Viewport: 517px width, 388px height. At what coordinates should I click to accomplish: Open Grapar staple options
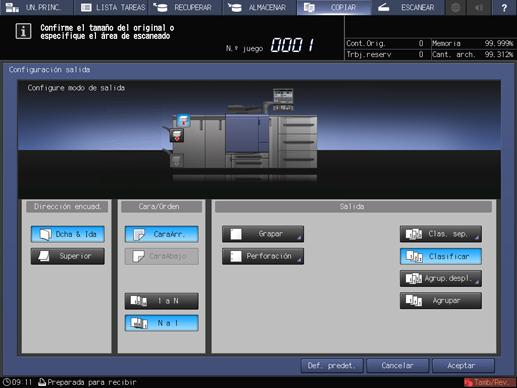(263, 234)
